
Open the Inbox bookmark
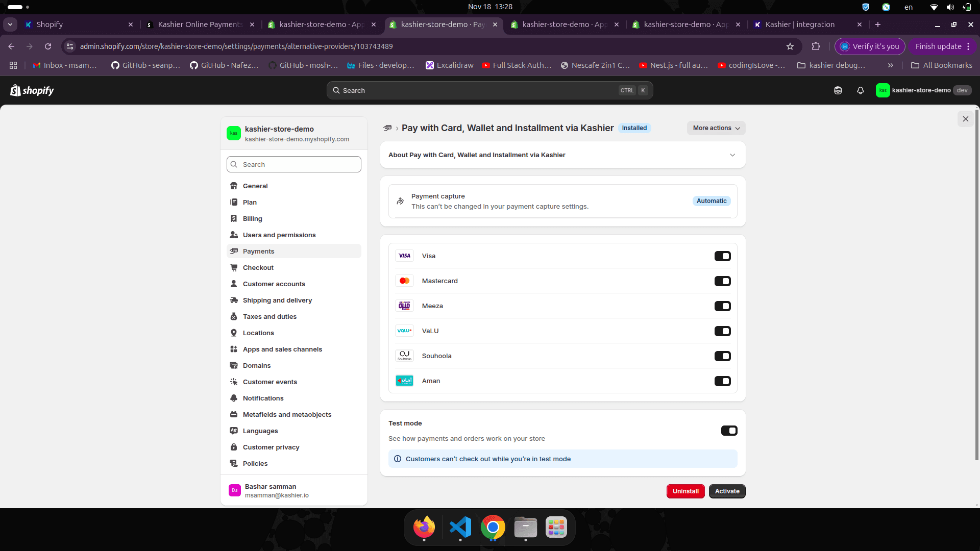tap(65, 65)
